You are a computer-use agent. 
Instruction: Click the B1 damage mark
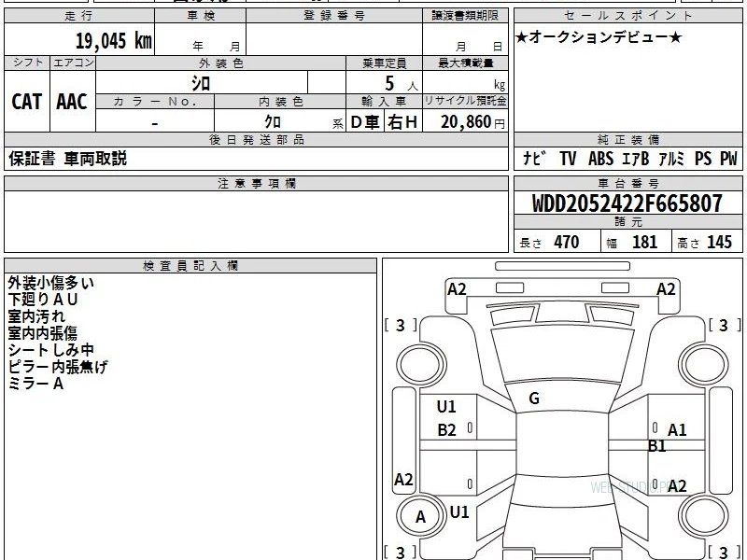click(656, 446)
